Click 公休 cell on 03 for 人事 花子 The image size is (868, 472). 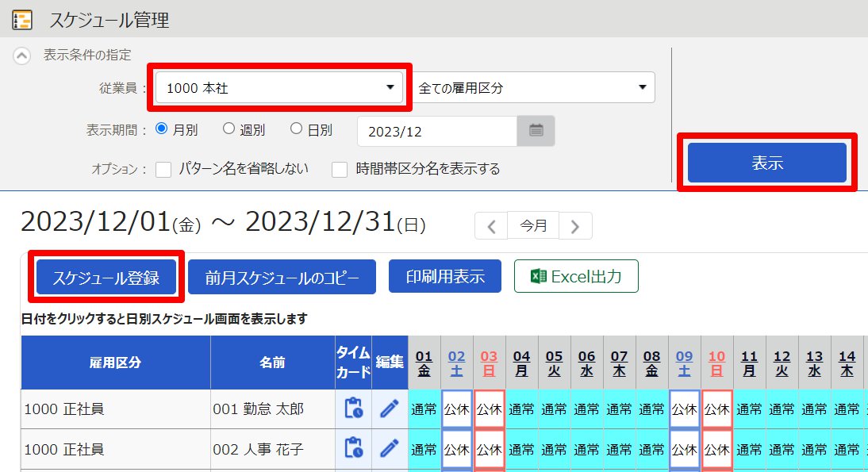tap(490, 449)
